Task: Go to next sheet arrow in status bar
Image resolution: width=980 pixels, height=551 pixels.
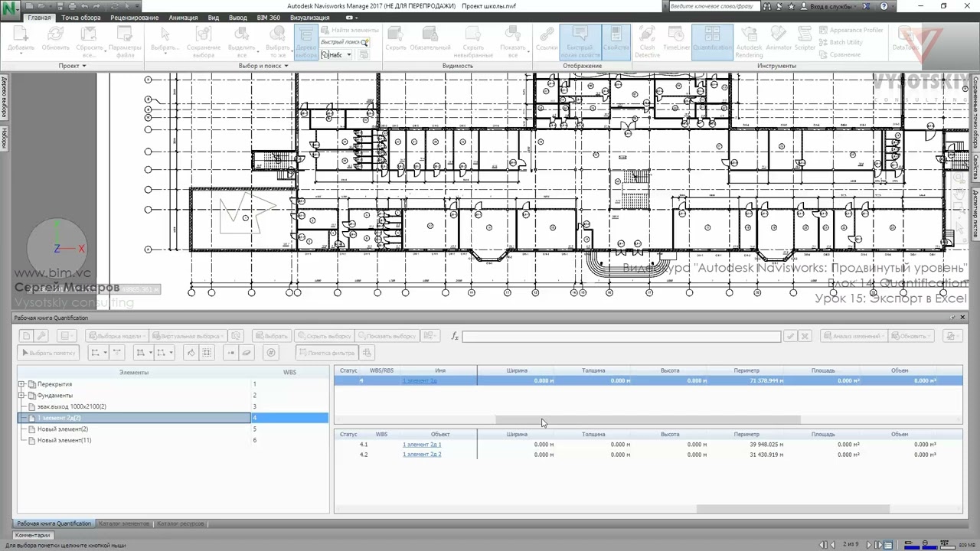Action: (x=869, y=545)
